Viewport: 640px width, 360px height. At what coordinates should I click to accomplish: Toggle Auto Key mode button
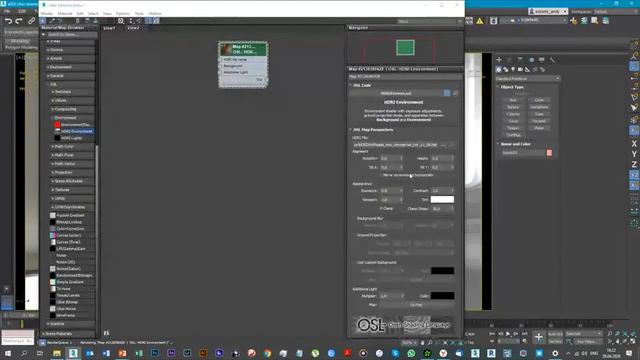tap(555, 334)
